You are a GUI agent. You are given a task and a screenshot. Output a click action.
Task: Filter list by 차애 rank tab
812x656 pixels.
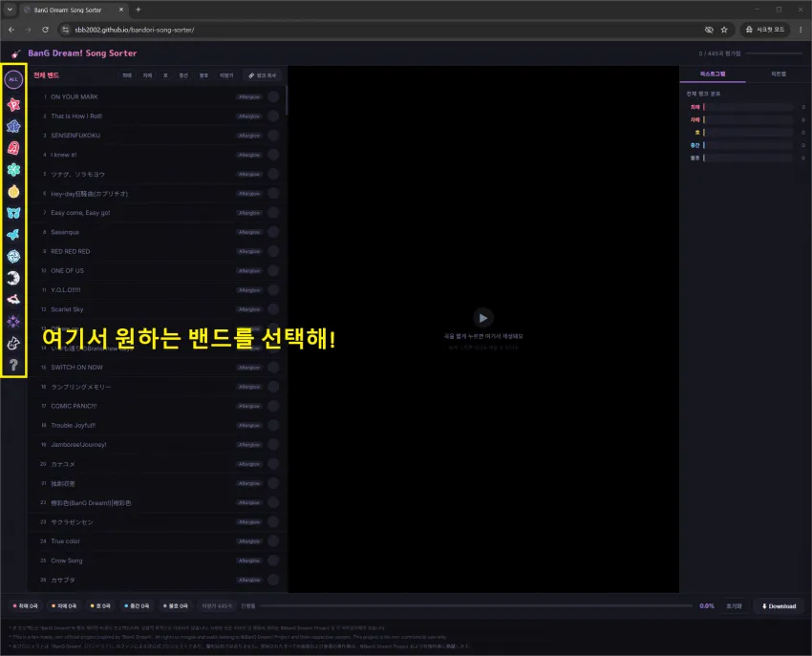pyautogui.click(x=147, y=75)
